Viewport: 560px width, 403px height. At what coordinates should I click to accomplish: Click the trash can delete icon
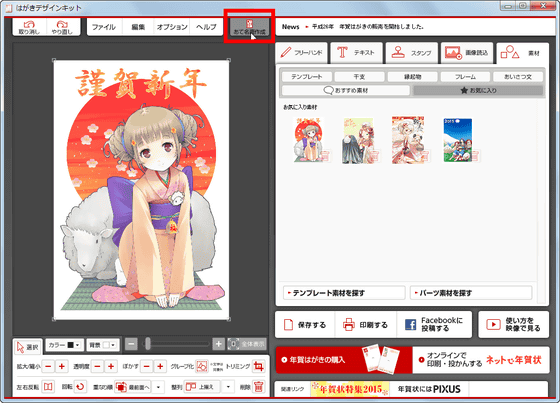[259, 387]
